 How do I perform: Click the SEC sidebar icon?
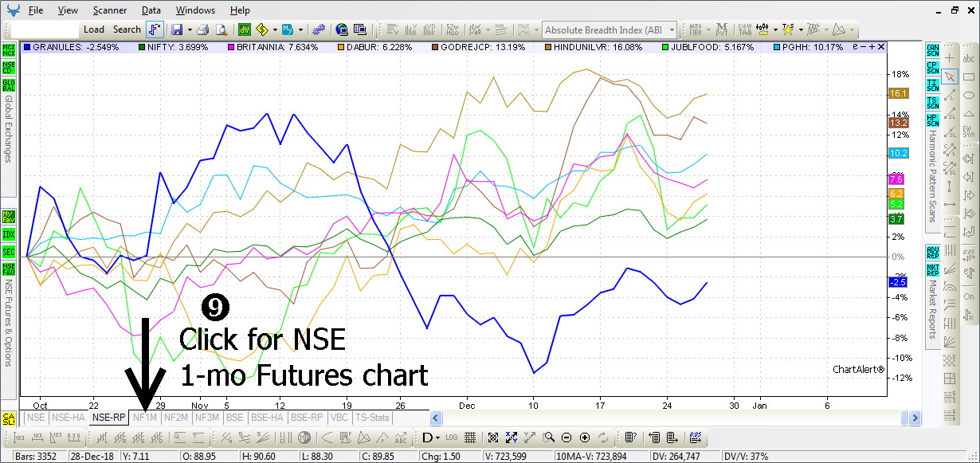(9, 252)
